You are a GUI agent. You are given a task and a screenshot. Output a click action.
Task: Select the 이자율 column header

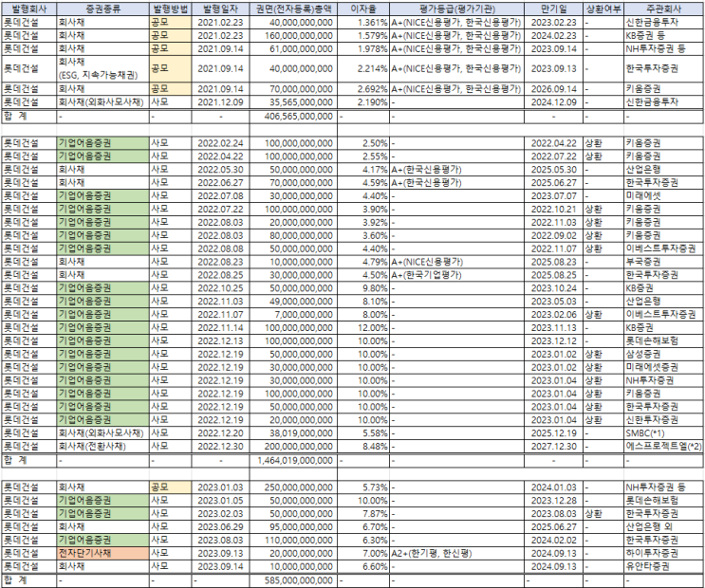(363, 9)
